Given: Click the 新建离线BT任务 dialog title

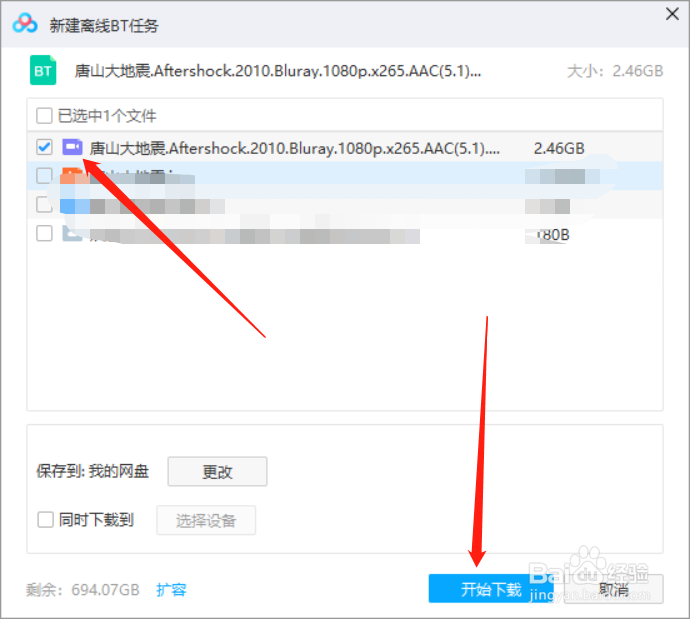Looking at the screenshot, I should tap(104, 26).
